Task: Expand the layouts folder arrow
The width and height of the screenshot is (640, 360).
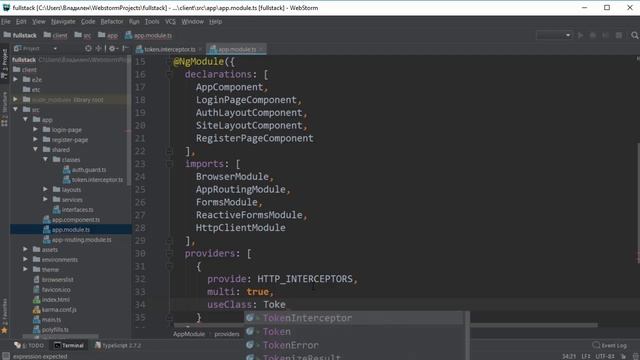Action: [45, 190]
